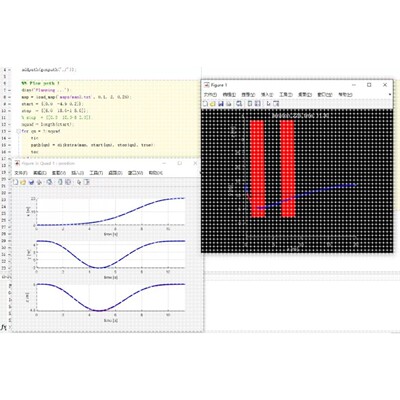
Task: Save Figure 1 using the toolbar disk icon
Action: coord(221,104)
